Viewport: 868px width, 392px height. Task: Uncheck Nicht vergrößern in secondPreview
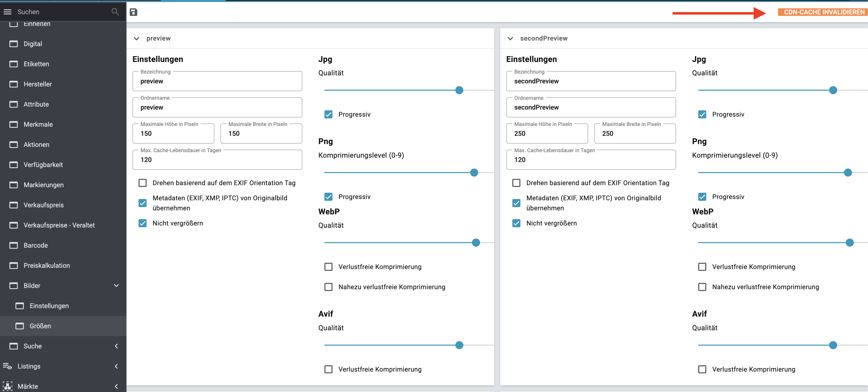[516, 223]
